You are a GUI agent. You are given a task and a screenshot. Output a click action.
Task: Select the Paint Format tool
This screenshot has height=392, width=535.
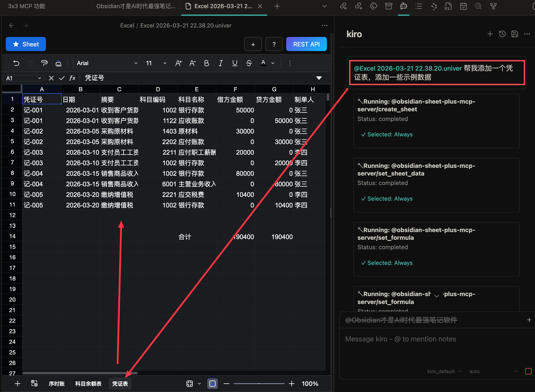click(x=44, y=63)
